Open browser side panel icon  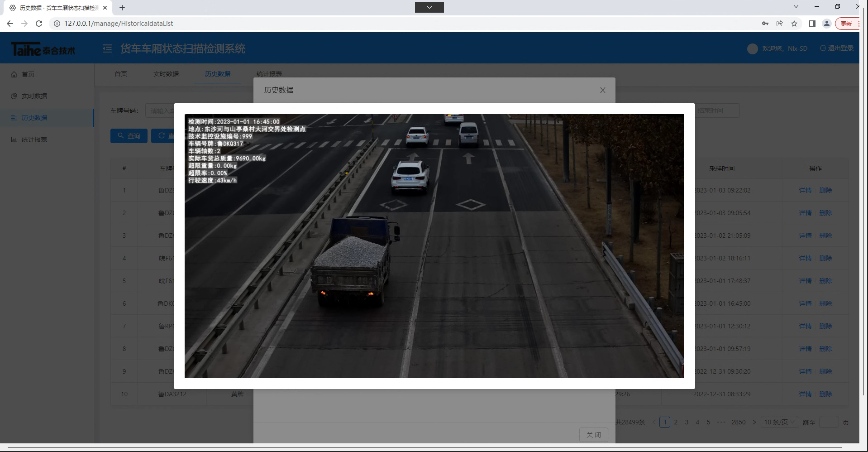812,24
